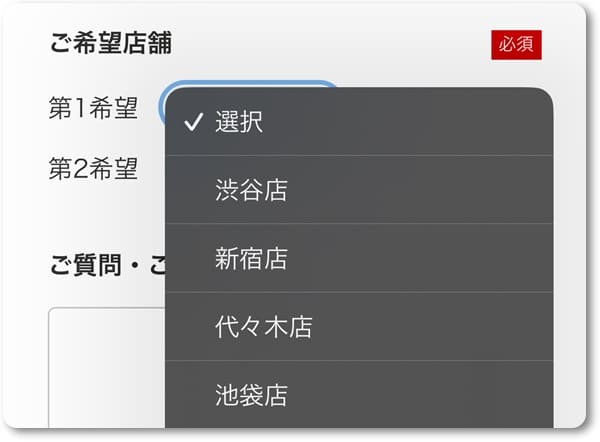Click the red 必須 required badge

point(516,45)
